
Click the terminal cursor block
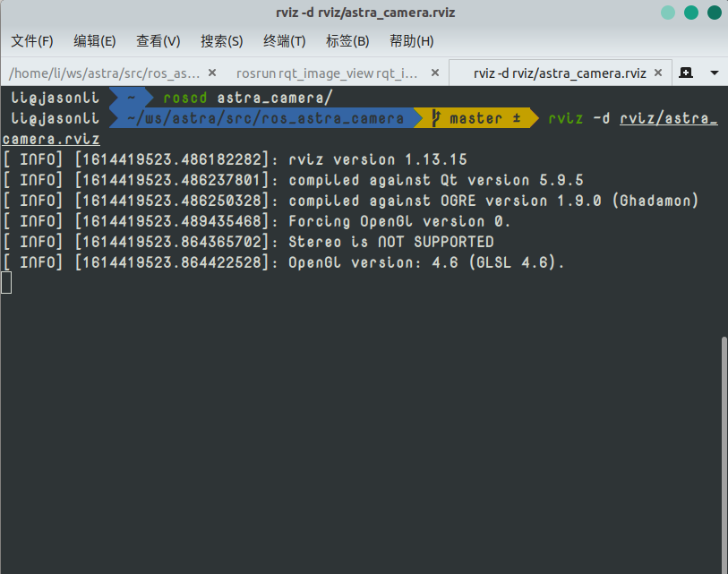click(x=6, y=283)
